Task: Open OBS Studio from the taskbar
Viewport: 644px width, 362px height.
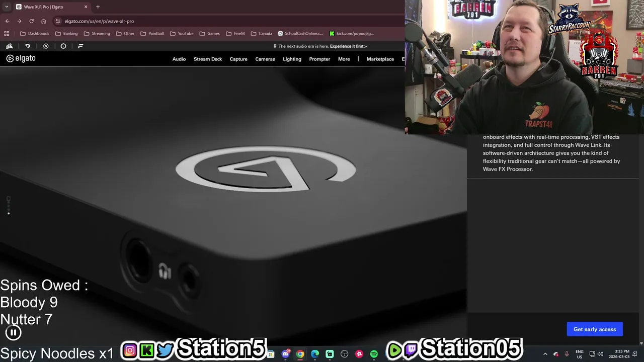Action: pos(344,354)
